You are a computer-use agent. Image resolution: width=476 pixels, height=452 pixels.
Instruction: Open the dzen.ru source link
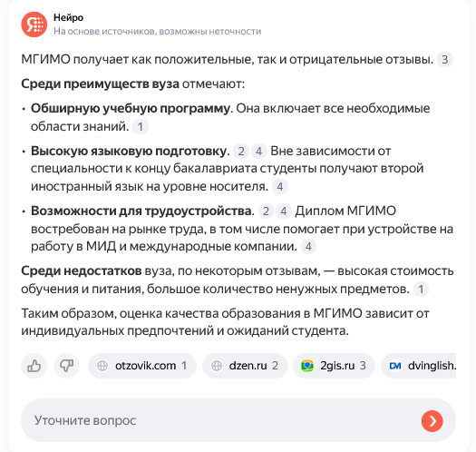click(245, 366)
